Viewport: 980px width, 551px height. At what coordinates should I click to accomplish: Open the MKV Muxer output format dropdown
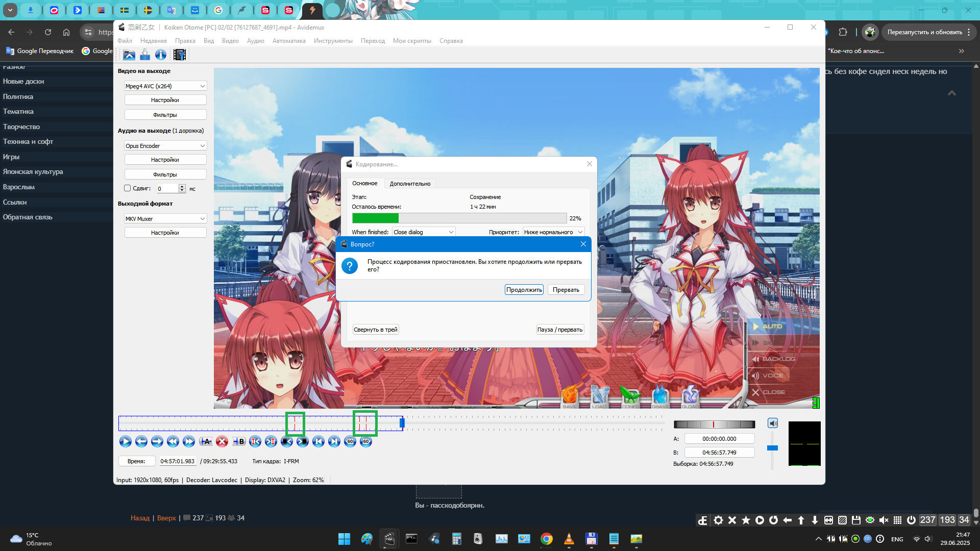[x=165, y=219]
